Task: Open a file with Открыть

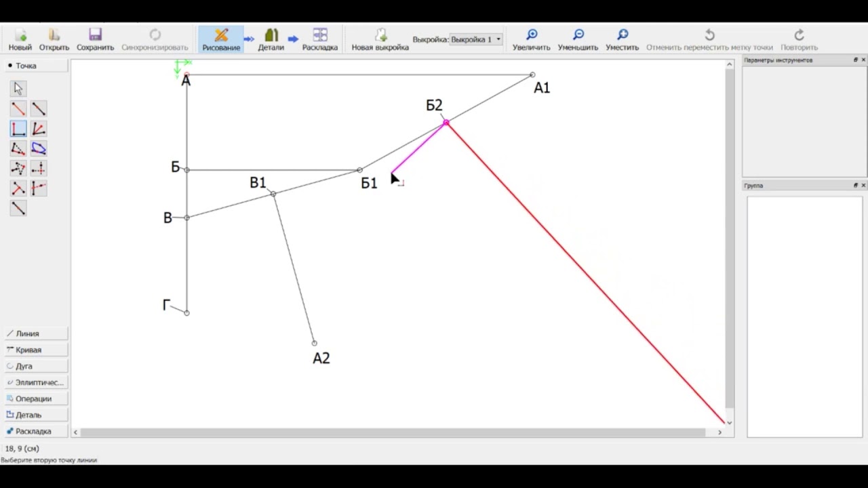Action: [x=54, y=40]
